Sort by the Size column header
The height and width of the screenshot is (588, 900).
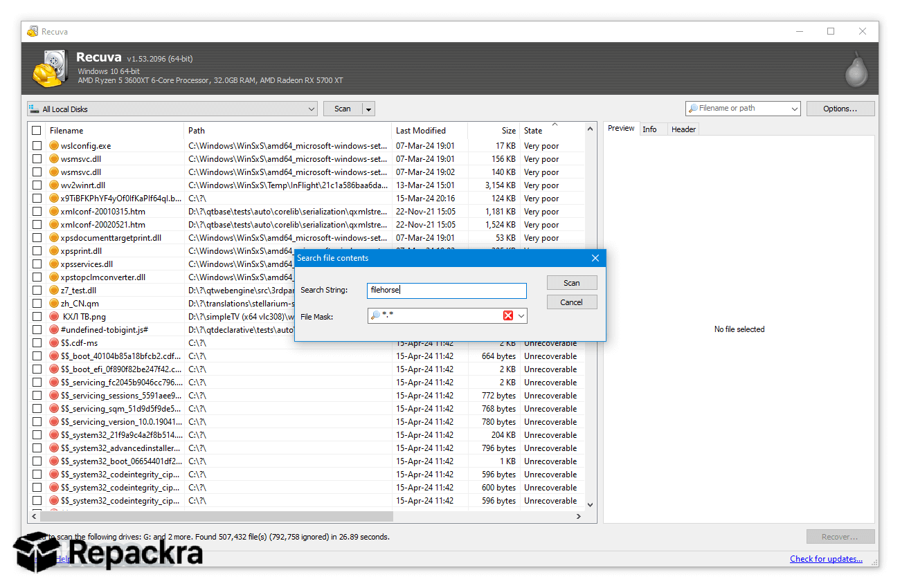tap(494, 130)
